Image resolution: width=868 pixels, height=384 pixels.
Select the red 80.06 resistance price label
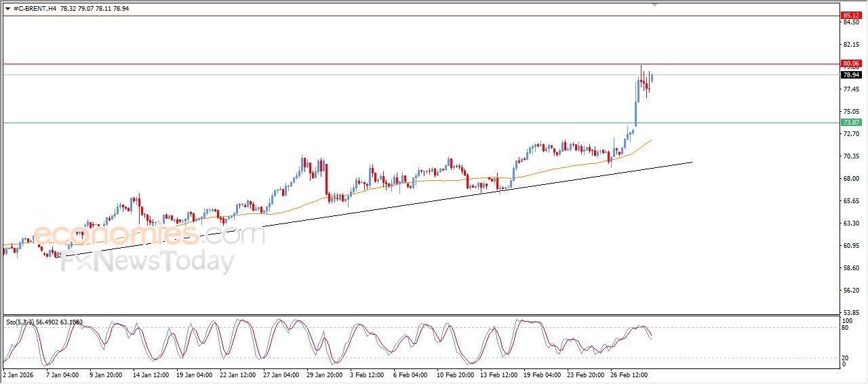click(x=850, y=64)
